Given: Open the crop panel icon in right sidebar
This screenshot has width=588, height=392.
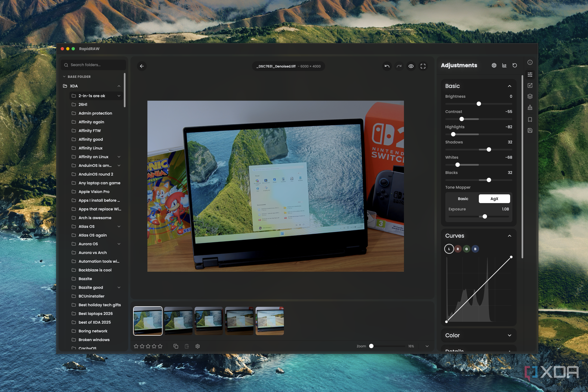Looking at the screenshot, I should [530, 85].
